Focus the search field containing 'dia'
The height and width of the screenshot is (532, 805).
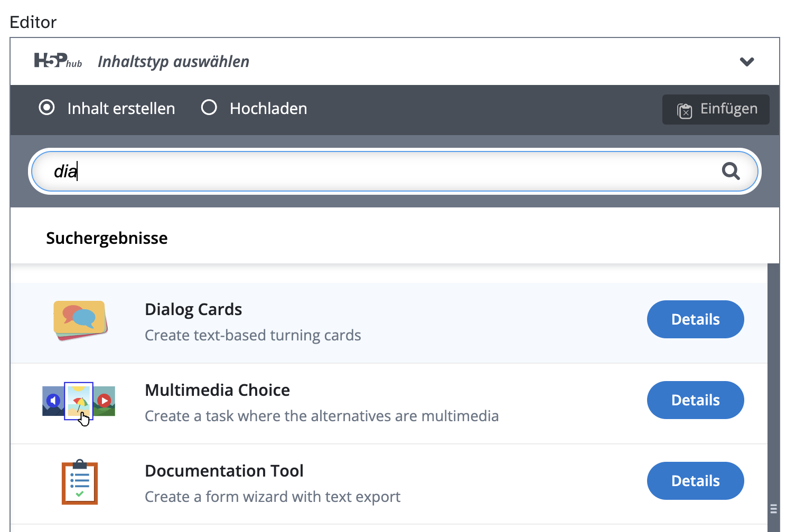coord(370,172)
